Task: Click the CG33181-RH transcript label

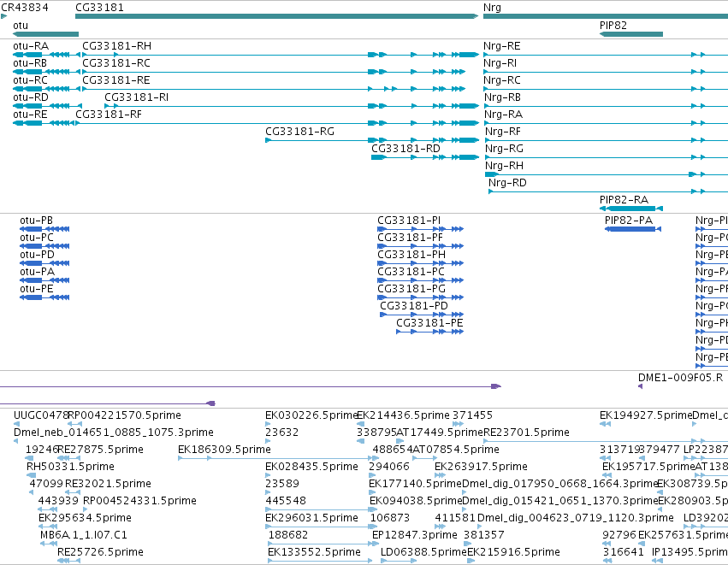Action: pyautogui.click(x=116, y=46)
